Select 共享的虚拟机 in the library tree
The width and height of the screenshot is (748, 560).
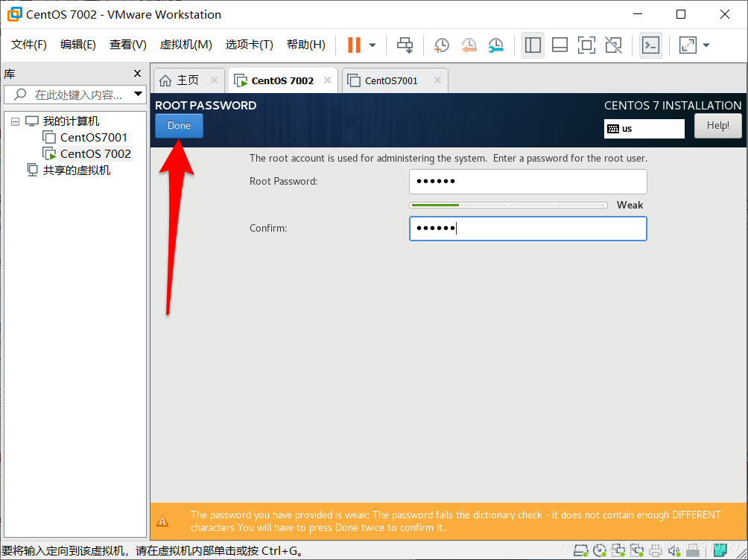[77, 171]
